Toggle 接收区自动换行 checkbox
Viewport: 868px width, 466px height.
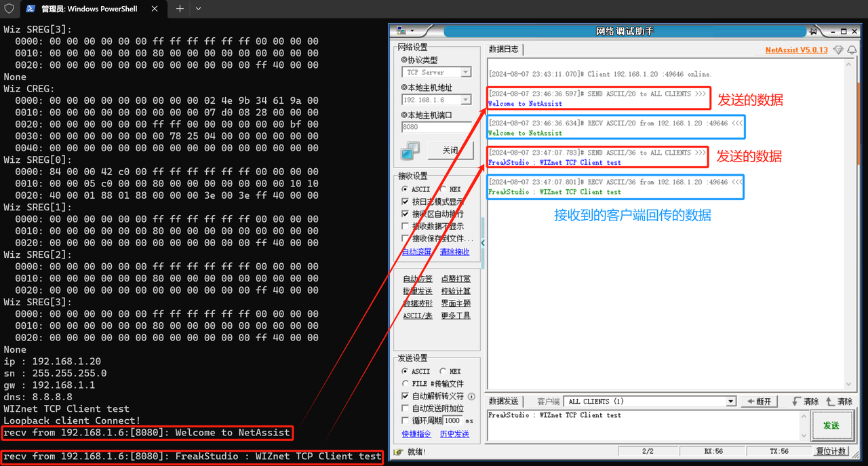pyautogui.click(x=406, y=214)
